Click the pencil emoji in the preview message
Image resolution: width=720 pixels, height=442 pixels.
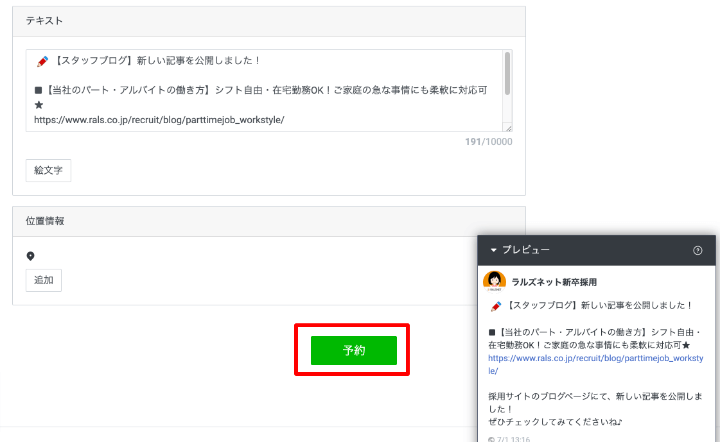496,306
